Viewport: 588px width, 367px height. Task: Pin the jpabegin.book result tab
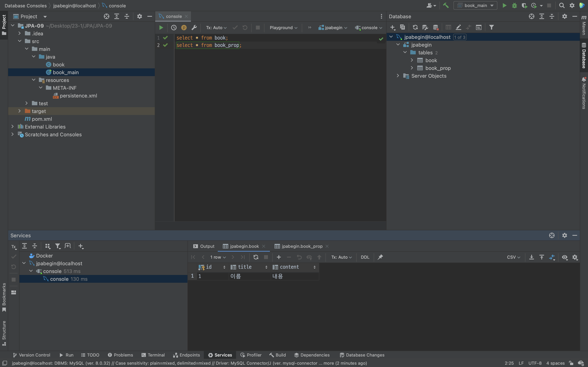380,257
